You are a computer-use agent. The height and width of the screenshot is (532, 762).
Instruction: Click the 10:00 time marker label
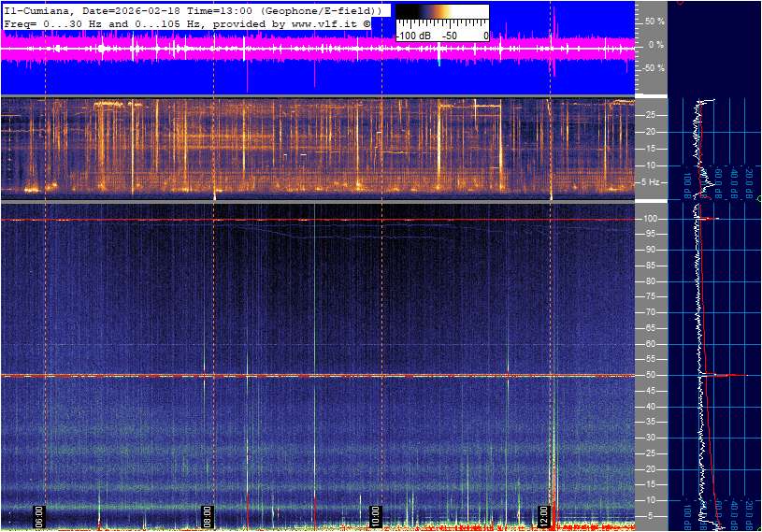(375, 516)
